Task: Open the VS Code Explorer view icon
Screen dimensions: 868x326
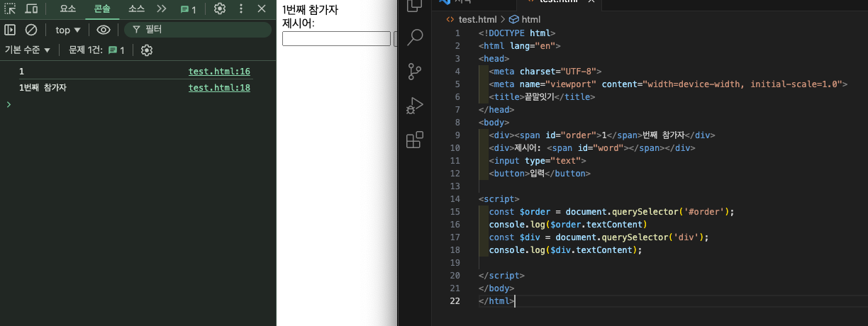Action: 415,6
